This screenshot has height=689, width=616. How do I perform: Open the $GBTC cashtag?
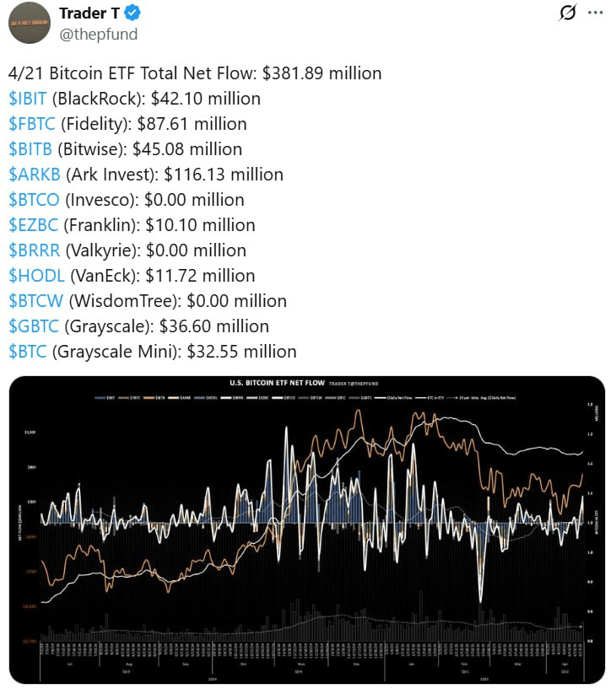[x=34, y=326]
